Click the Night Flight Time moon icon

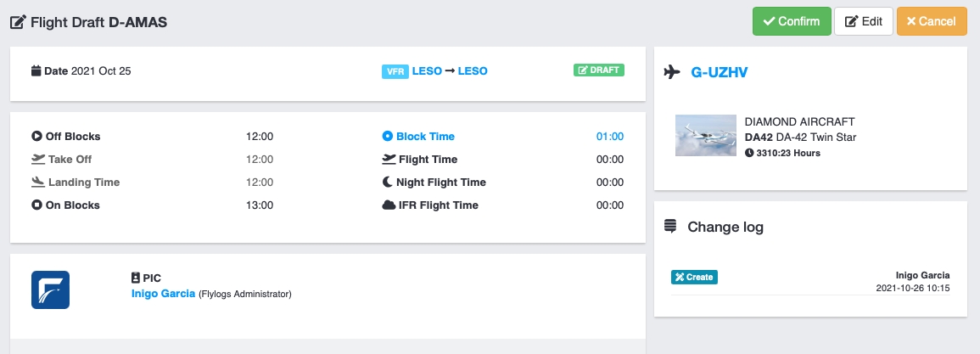(389, 182)
